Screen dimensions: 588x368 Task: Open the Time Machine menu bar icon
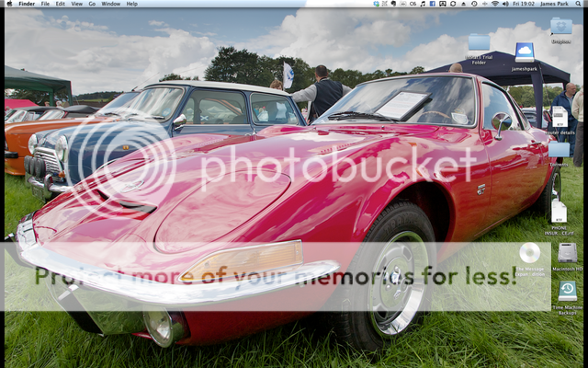point(474,4)
